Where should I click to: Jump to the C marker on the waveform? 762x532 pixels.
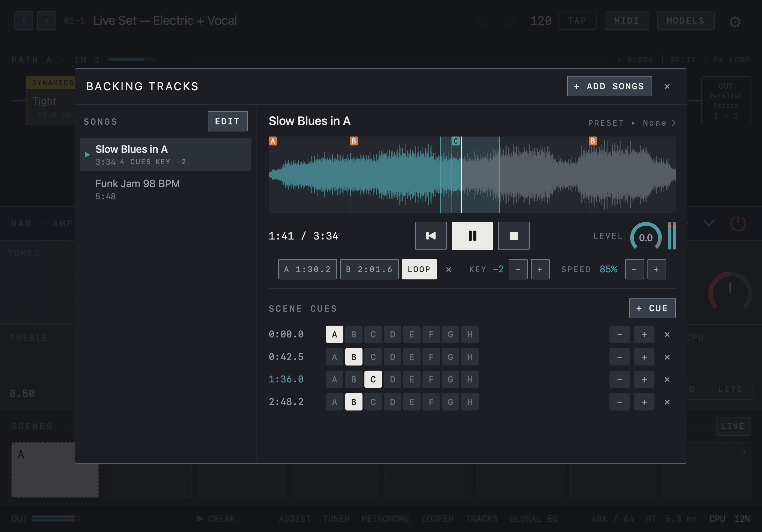pyautogui.click(x=455, y=141)
